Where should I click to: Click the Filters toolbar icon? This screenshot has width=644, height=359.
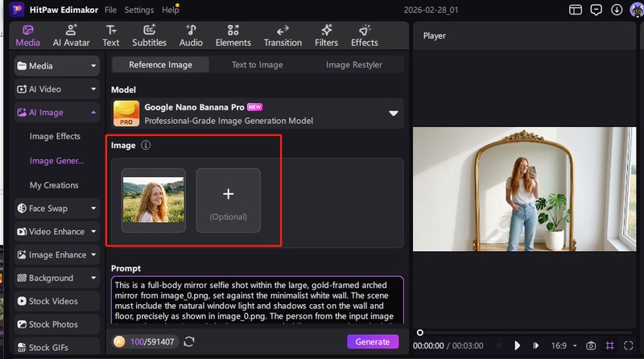tap(326, 35)
